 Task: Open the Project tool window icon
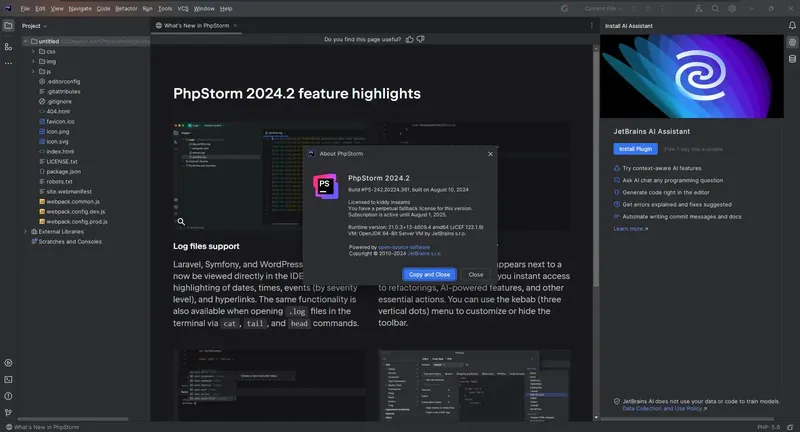(x=8, y=26)
